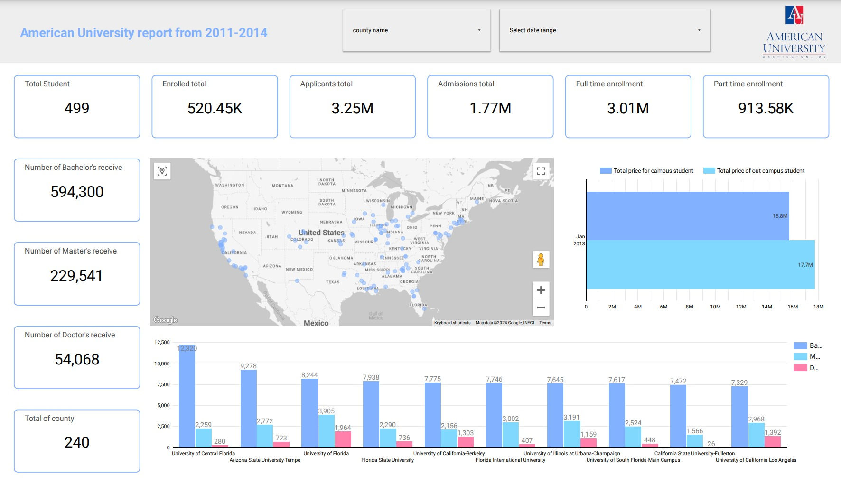Click the Total Student scorecard

coord(77,107)
